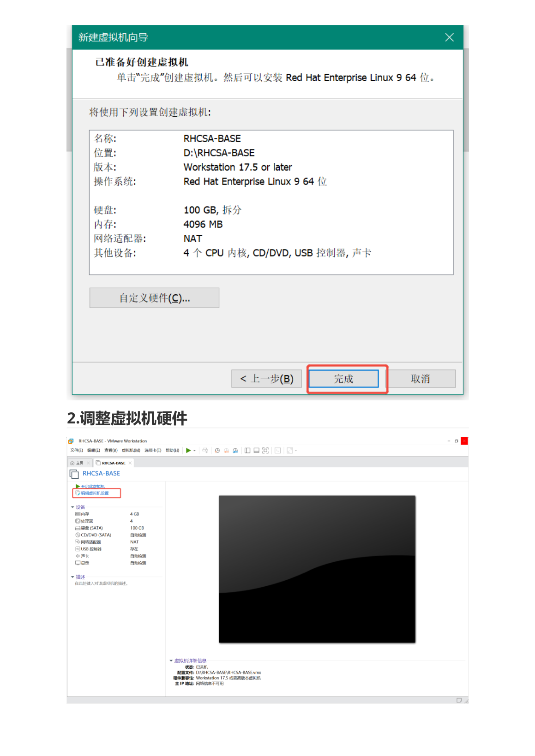Click the 编辑虚拟机设置 link
The width and height of the screenshot is (535, 756).
point(95,493)
